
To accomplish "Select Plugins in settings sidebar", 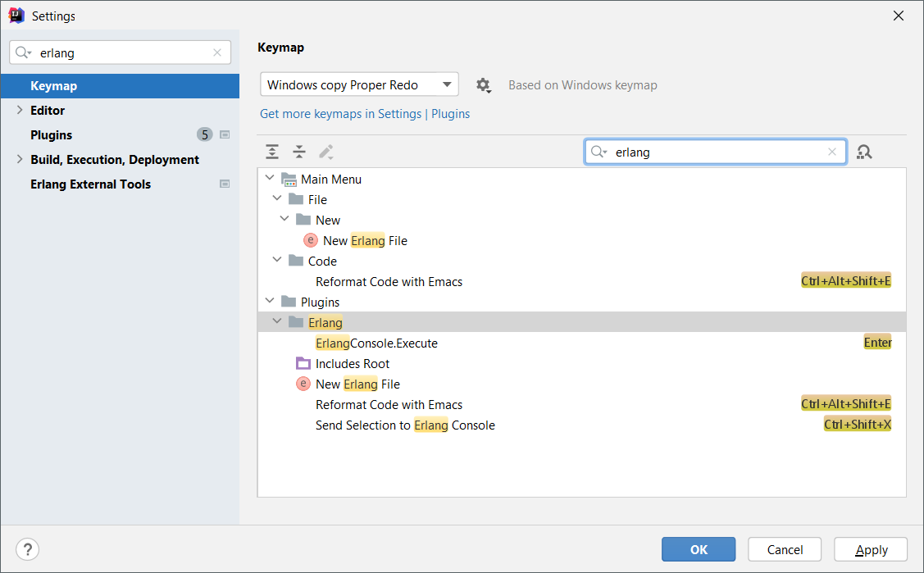I will click(121, 135).
